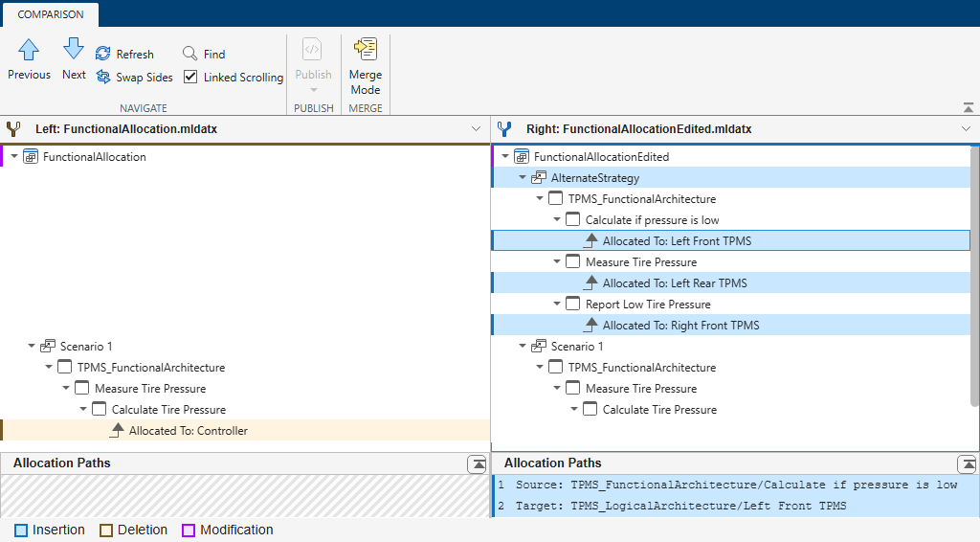Click the Next down-arrow icon

point(73,49)
